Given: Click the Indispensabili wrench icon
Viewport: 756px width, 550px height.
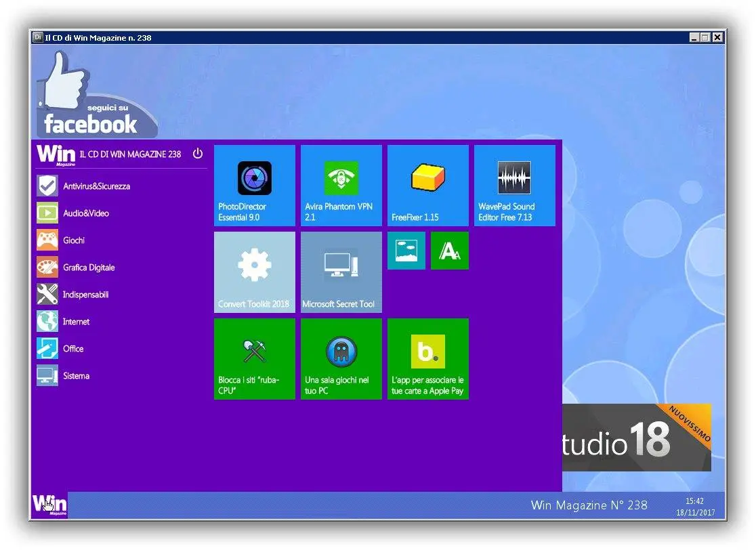Looking at the screenshot, I should (x=47, y=294).
